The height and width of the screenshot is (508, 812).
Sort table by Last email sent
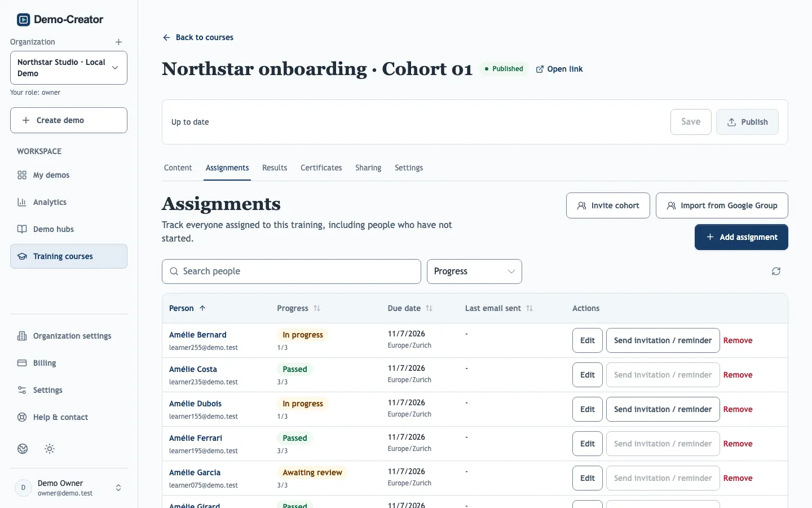coord(499,308)
